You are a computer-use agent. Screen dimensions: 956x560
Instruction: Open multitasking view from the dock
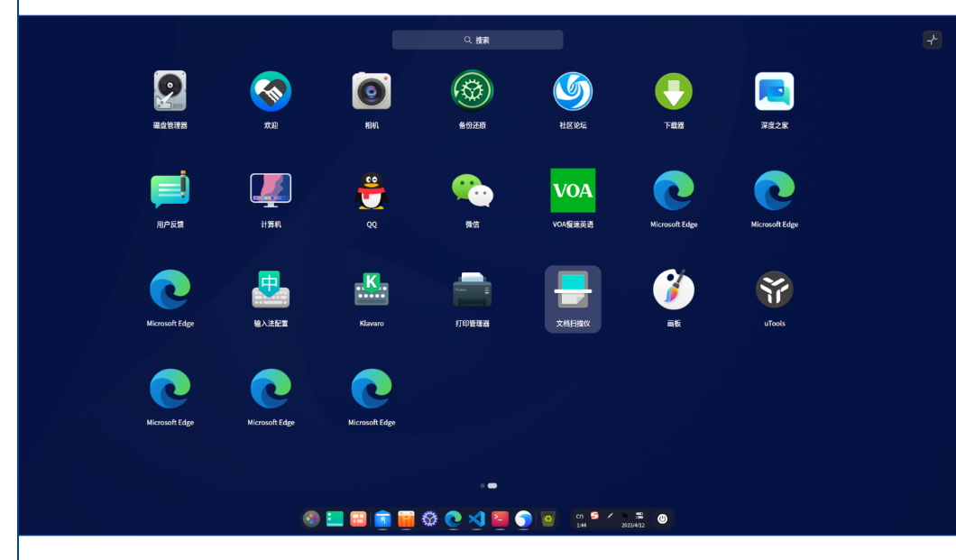coord(359,519)
